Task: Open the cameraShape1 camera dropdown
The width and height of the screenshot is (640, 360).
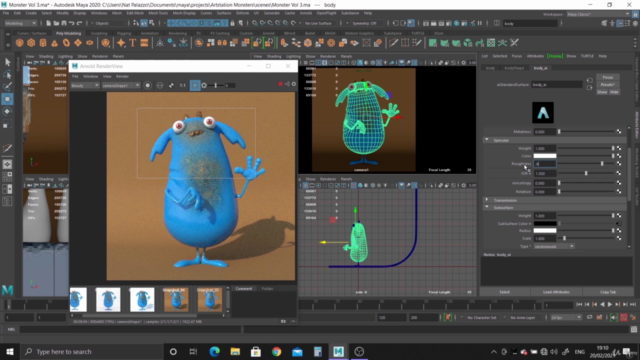Action: (121, 85)
